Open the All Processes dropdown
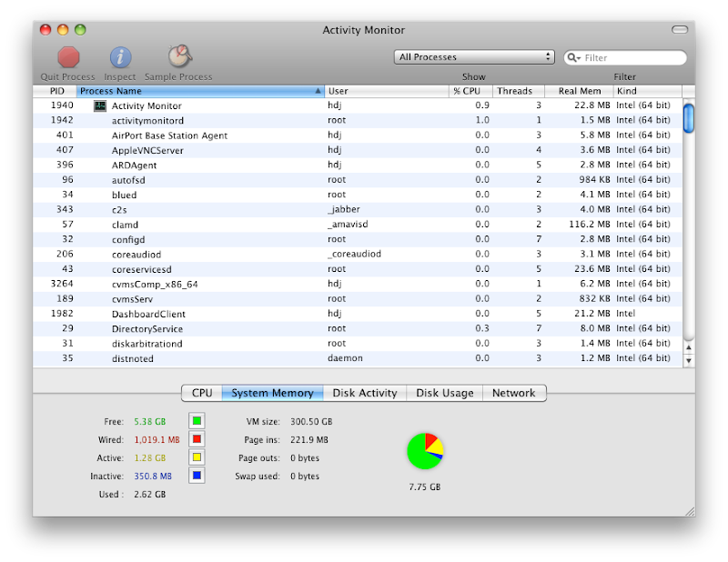728x562 pixels. (x=474, y=57)
